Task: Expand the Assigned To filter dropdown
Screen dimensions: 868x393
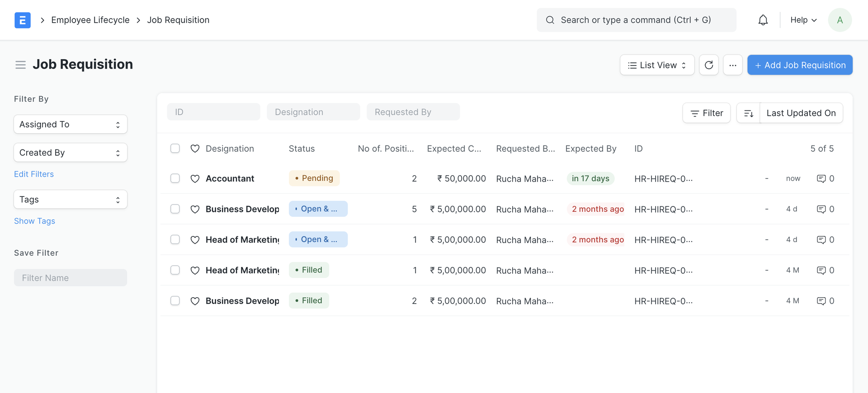Action: pyautogui.click(x=71, y=125)
